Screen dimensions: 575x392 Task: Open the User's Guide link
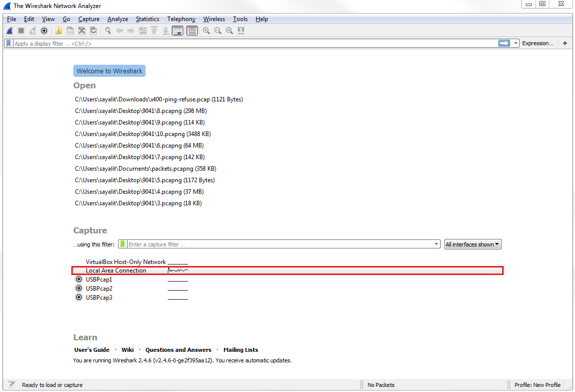click(92, 350)
